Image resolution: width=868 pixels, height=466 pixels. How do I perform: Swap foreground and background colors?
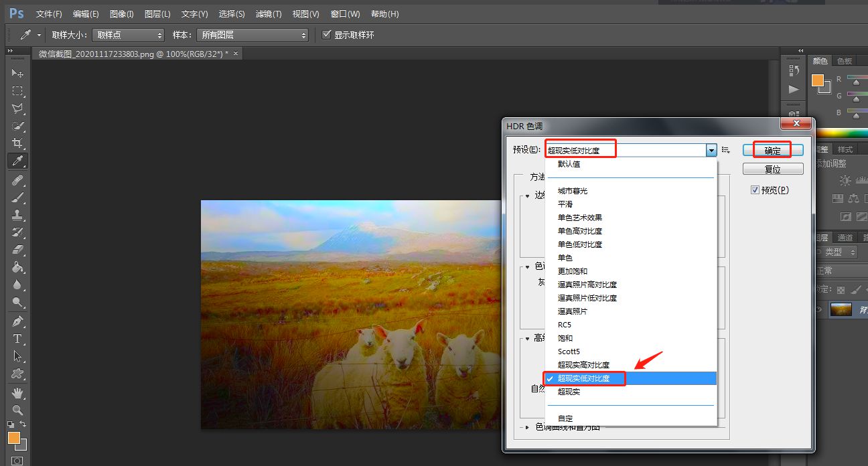click(x=23, y=424)
